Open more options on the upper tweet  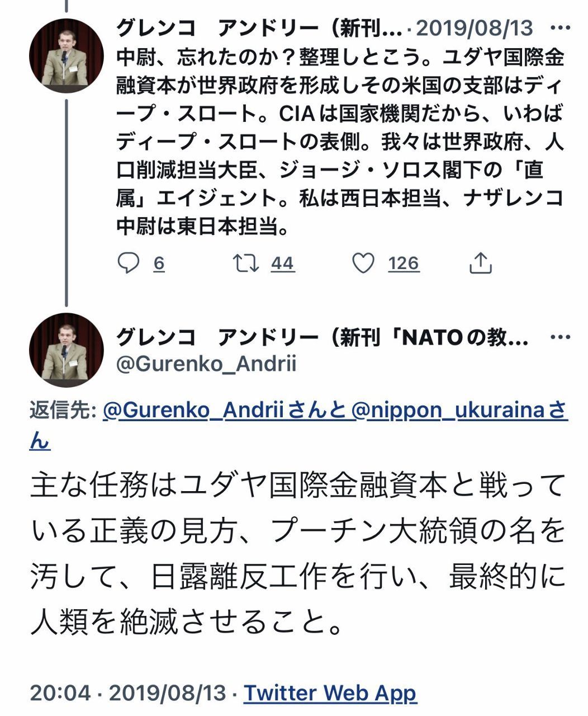560,28
